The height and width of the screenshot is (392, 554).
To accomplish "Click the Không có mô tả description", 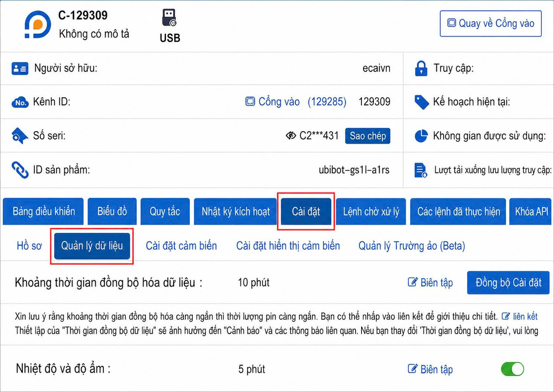I will [x=94, y=34].
